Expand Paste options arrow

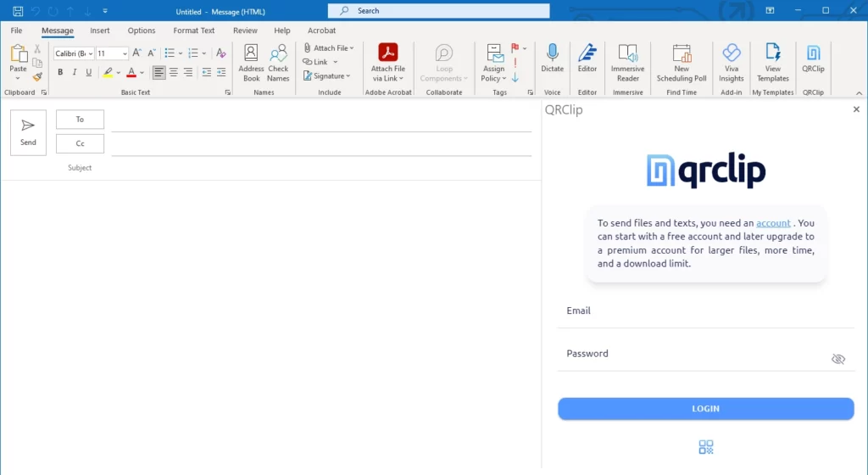(x=18, y=78)
